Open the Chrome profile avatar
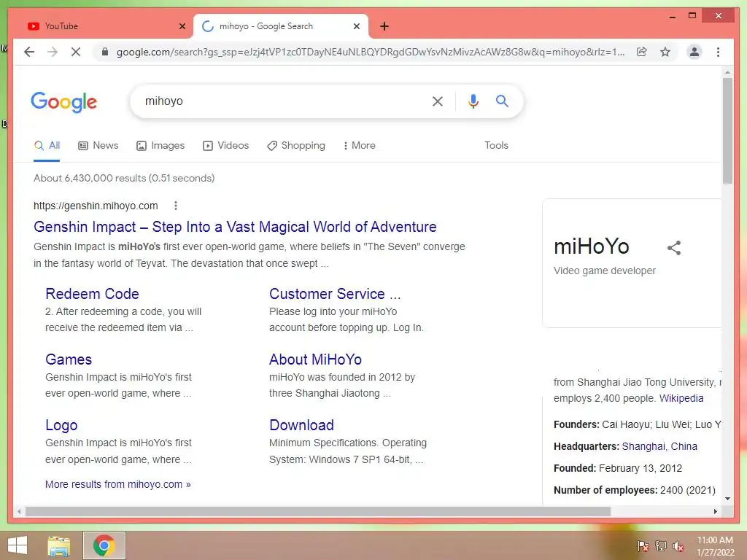This screenshot has width=747, height=560. tap(694, 52)
